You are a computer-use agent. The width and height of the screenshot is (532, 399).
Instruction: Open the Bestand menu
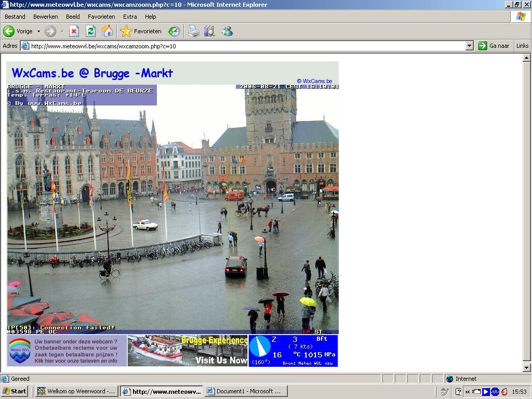[15, 17]
